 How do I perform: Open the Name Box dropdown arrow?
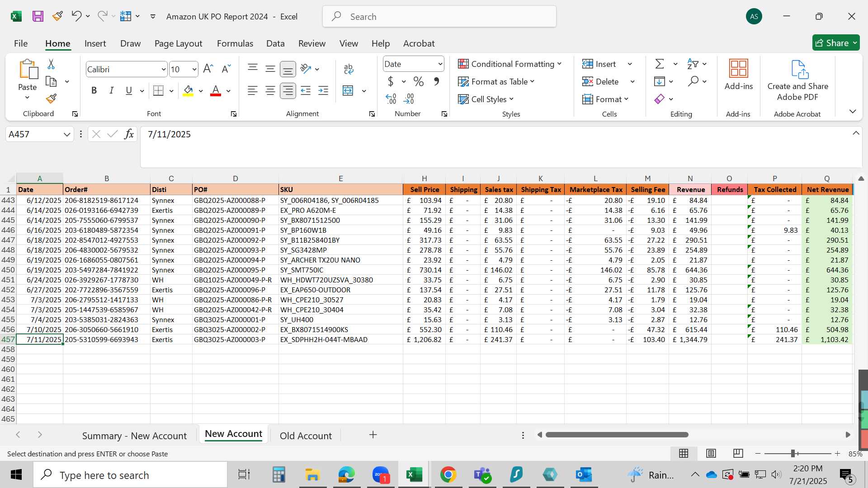67,134
